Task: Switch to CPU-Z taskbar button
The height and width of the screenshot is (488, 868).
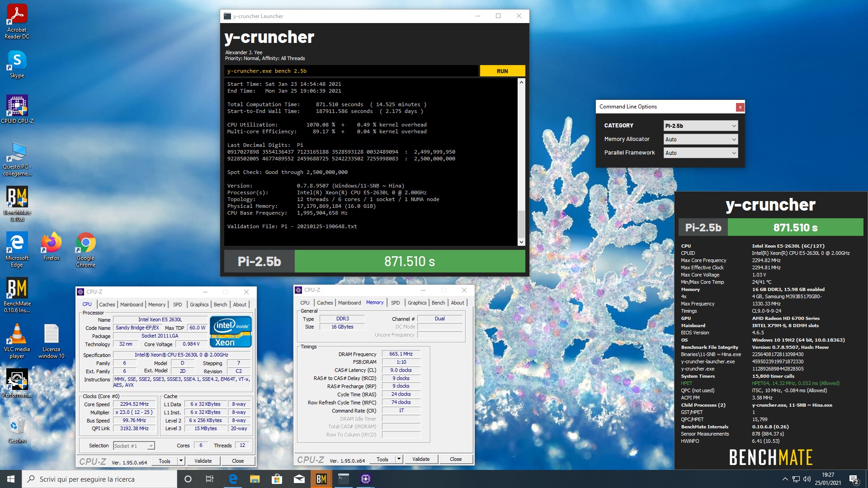Action: pyautogui.click(x=365, y=479)
